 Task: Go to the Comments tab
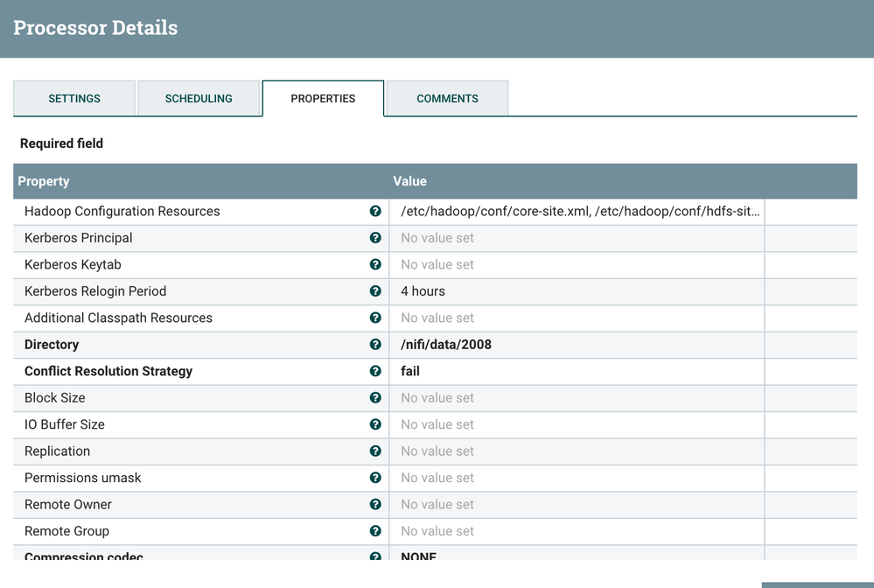(x=447, y=99)
